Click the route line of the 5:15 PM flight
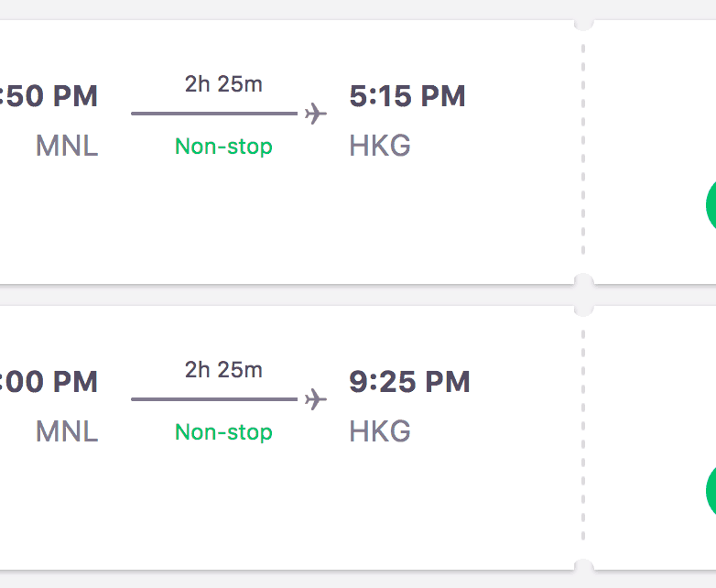The image size is (716, 588). [x=214, y=114]
